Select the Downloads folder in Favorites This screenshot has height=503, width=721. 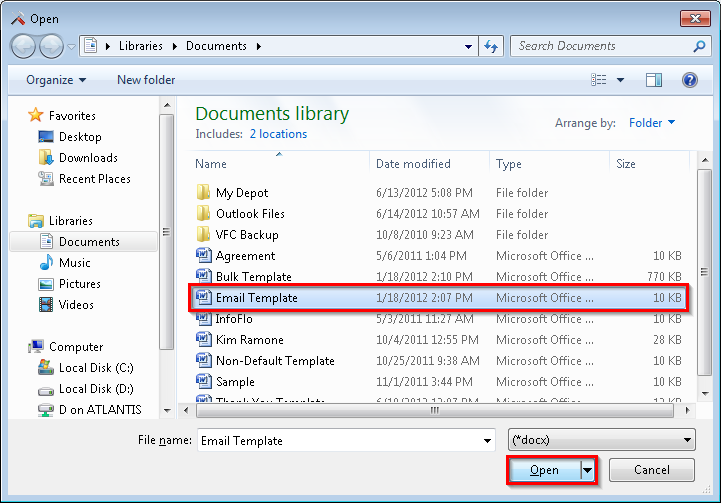coord(88,158)
